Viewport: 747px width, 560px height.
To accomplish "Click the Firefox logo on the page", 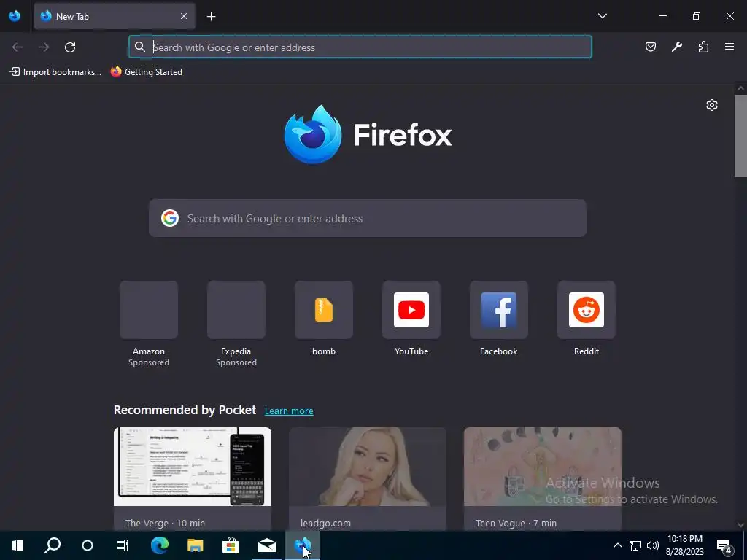I will pyautogui.click(x=368, y=135).
